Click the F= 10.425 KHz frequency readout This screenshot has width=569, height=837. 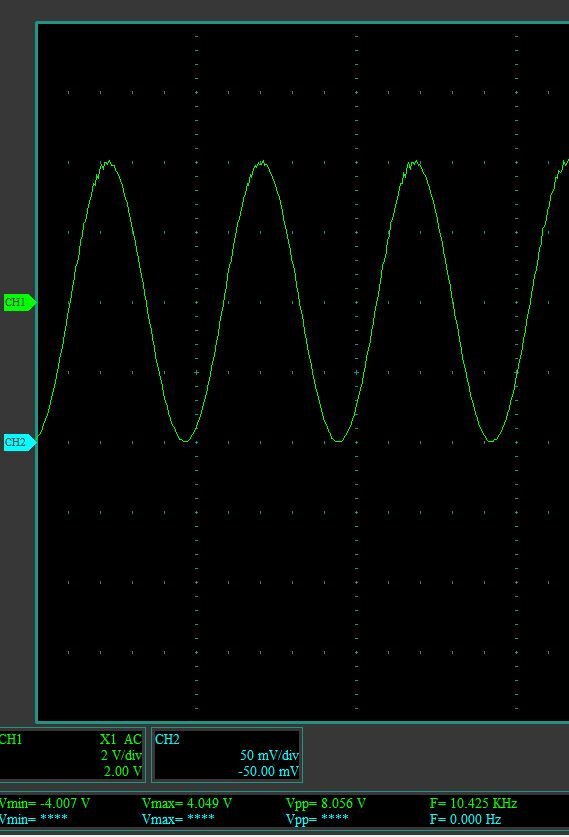473,803
